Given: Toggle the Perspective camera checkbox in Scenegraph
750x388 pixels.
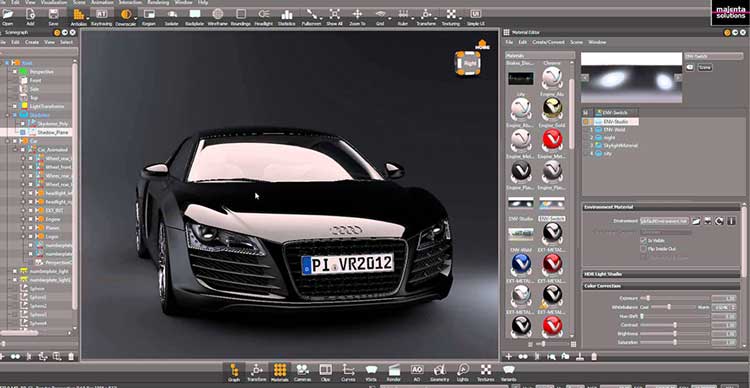Looking at the screenshot, I should (15, 72).
